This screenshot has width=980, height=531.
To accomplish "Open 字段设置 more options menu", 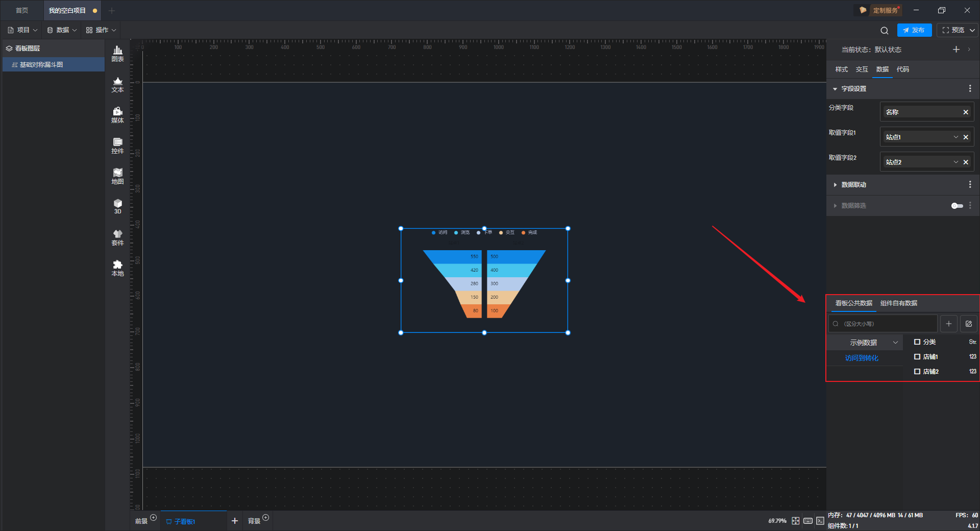I will pos(970,88).
